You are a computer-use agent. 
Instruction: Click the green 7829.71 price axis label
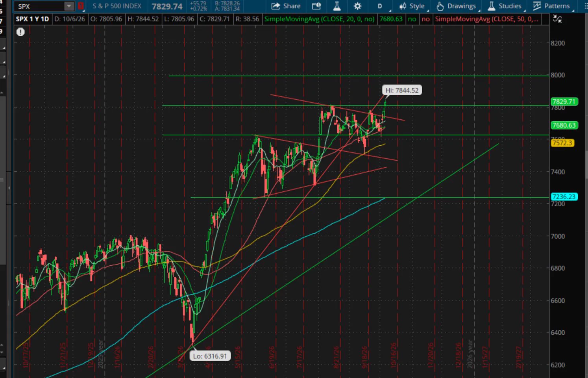564,102
